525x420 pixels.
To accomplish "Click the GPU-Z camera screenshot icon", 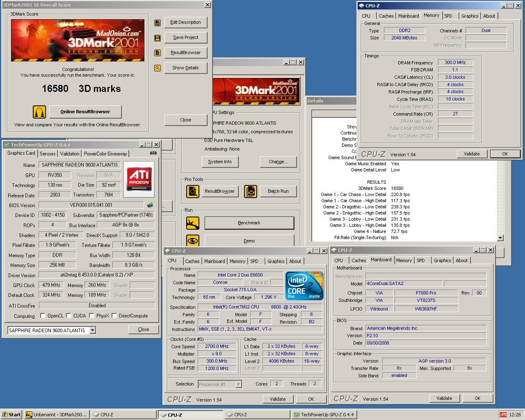I will click(x=153, y=153).
